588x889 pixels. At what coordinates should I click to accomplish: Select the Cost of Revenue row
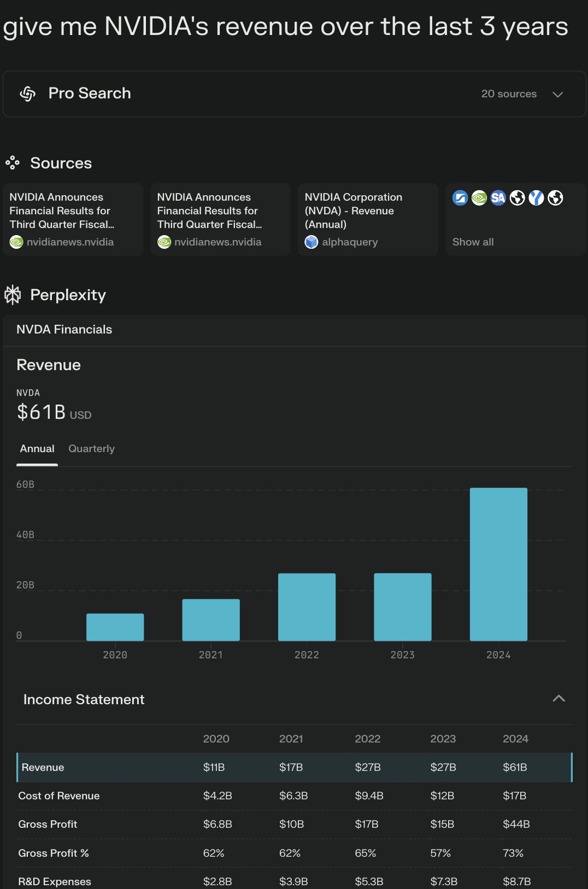pyautogui.click(x=295, y=796)
